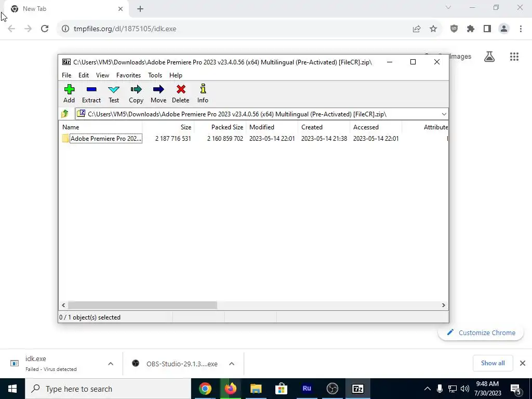Bookmark this tab with the star icon

433,29
